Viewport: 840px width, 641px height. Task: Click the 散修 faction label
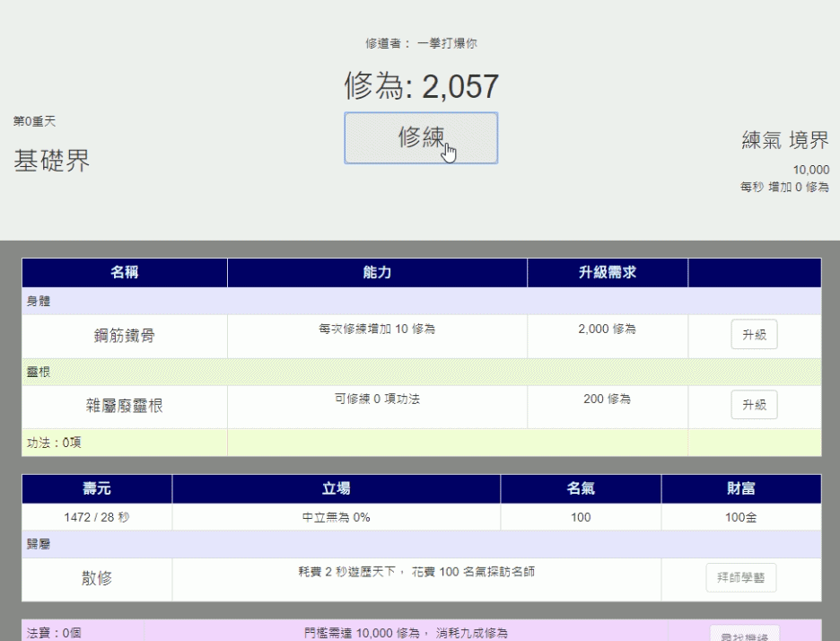coord(96,578)
